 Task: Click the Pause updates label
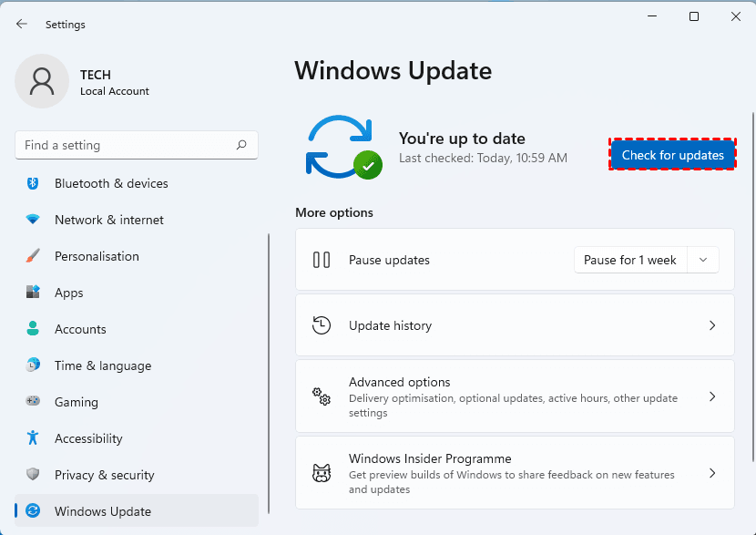point(389,260)
